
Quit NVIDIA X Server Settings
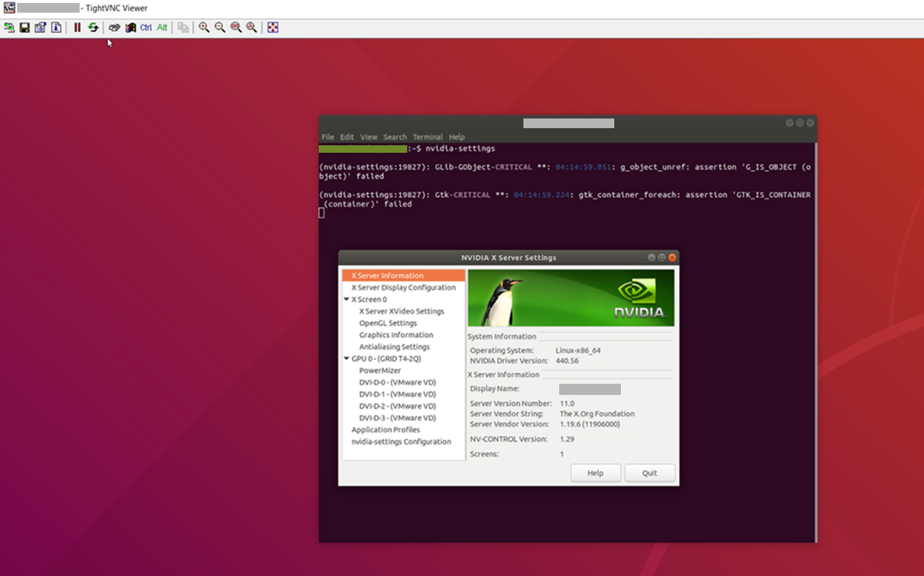coord(649,472)
